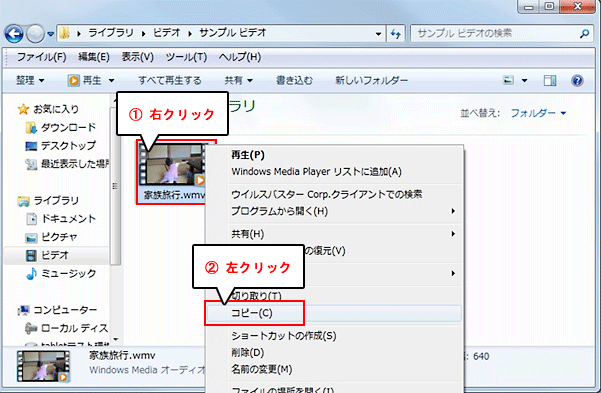The width and height of the screenshot is (601, 393).
Task: Open the 編集(E) menu
Action: (x=94, y=57)
